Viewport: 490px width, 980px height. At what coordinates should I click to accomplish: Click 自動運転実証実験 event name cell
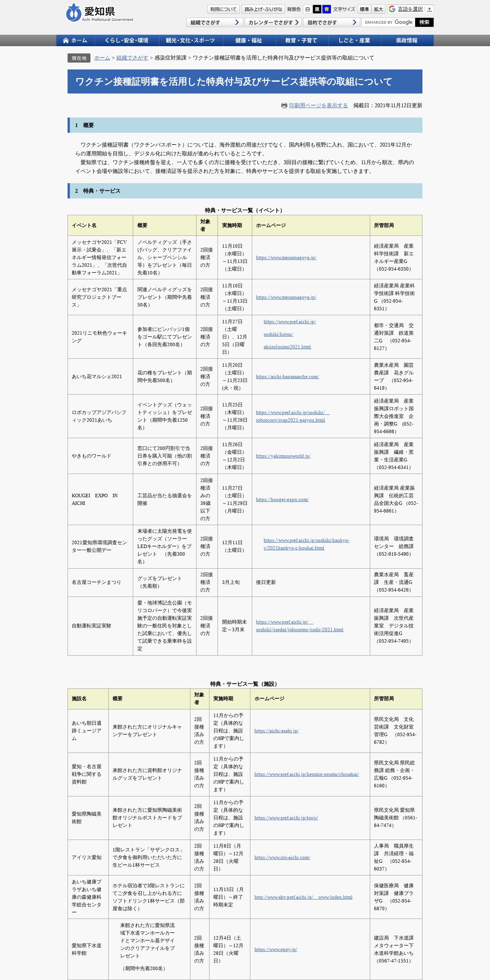click(x=100, y=626)
